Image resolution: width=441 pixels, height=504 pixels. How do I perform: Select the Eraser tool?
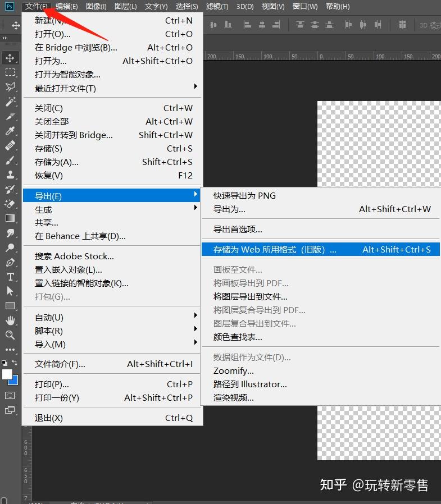10,204
